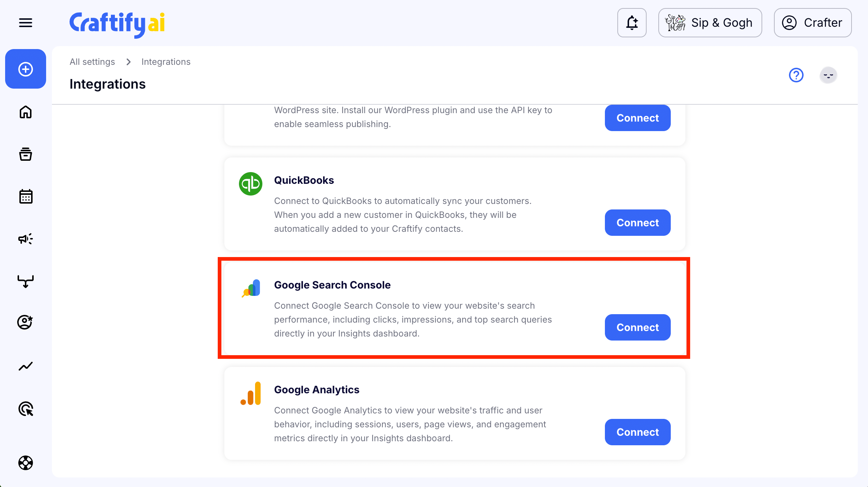The width and height of the screenshot is (868, 487).
Task: Click the Integrations breadcrumb
Action: pos(166,62)
